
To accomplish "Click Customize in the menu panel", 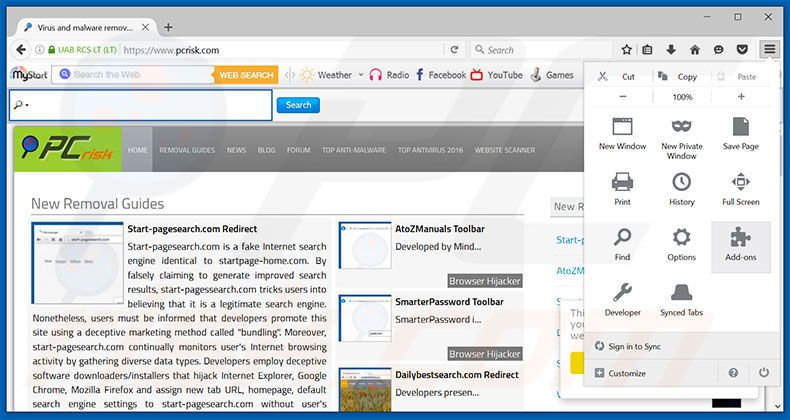I will tap(620, 373).
